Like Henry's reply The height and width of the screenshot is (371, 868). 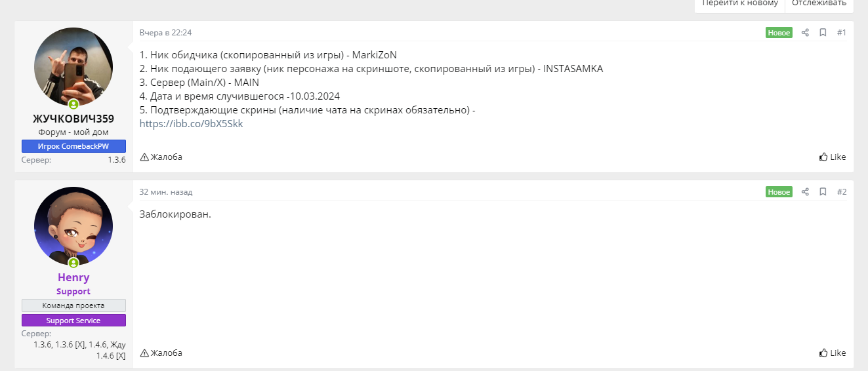click(833, 353)
